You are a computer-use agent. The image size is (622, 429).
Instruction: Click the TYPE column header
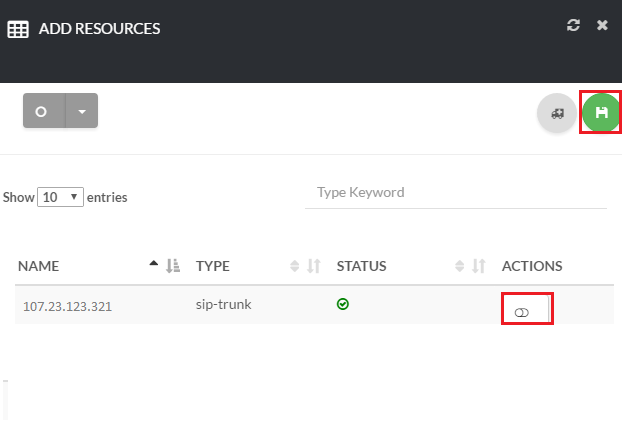[x=213, y=266]
